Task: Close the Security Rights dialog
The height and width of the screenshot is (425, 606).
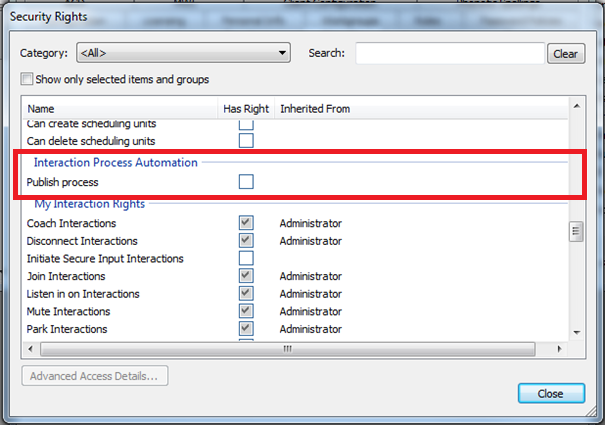Action: (x=551, y=393)
